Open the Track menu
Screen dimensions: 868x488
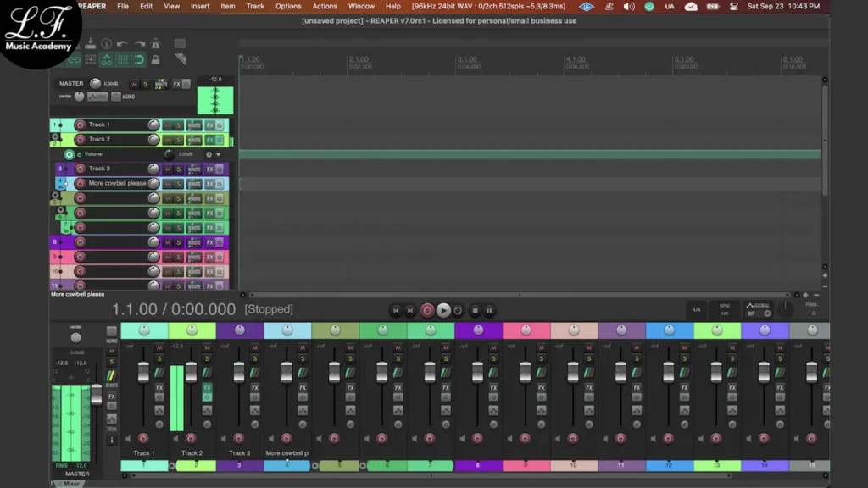click(255, 6)
